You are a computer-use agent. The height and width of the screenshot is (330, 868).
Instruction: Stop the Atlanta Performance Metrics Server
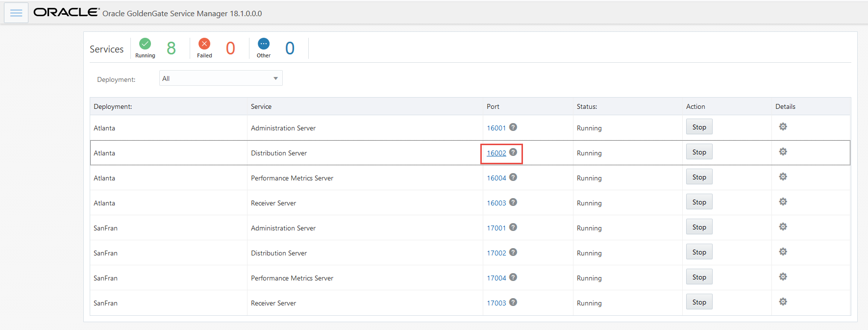click(x=699, y=177)
